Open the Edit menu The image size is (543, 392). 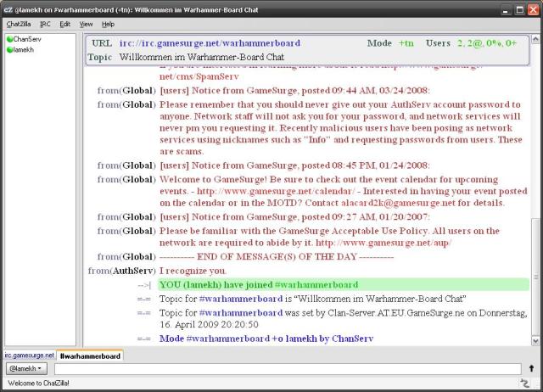click(x=64, y=25)
